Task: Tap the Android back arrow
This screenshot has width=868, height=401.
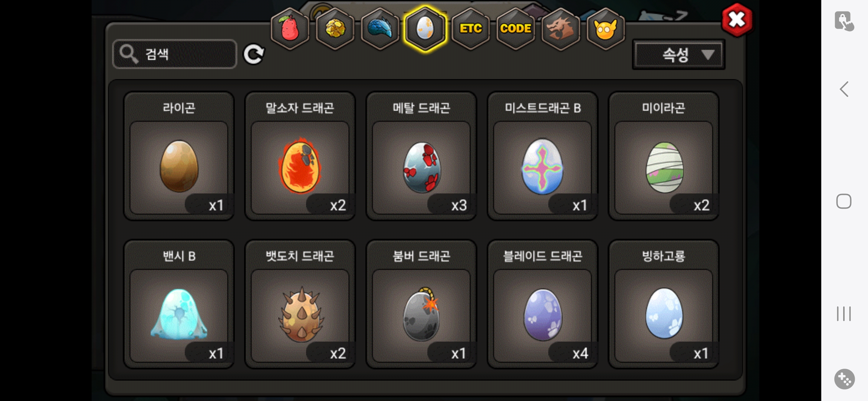Action: coord(844,89)
